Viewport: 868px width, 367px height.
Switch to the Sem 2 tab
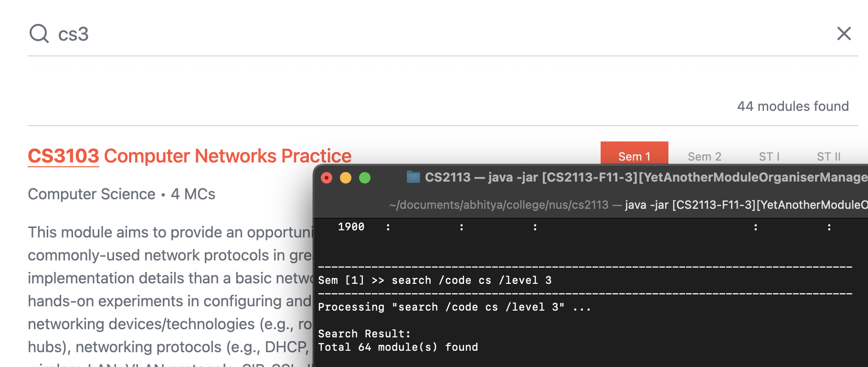point(704,156)
